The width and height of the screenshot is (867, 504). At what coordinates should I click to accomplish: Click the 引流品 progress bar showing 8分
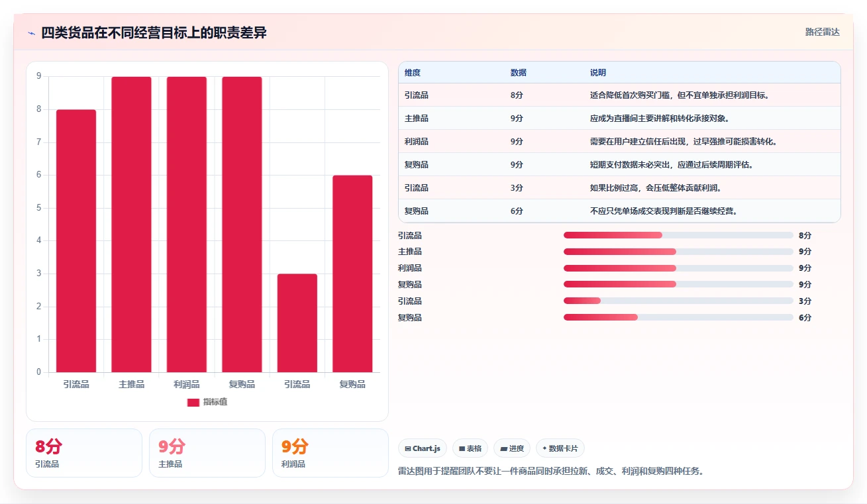678,235
